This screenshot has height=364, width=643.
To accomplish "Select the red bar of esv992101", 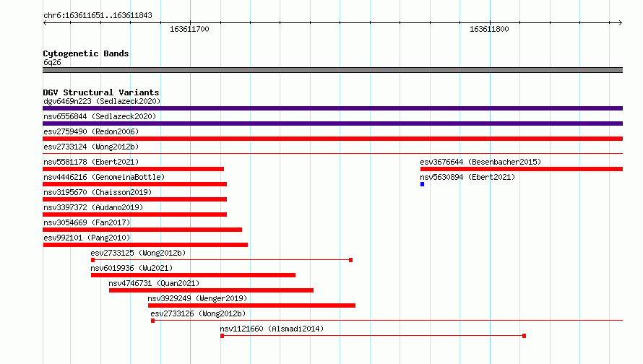I will [145, 245].
